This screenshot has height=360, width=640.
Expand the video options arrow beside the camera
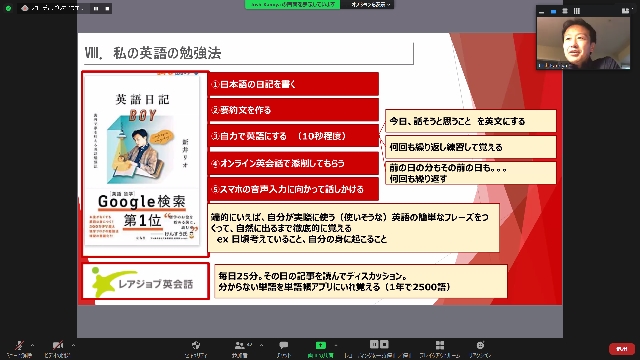coord(73,345)
